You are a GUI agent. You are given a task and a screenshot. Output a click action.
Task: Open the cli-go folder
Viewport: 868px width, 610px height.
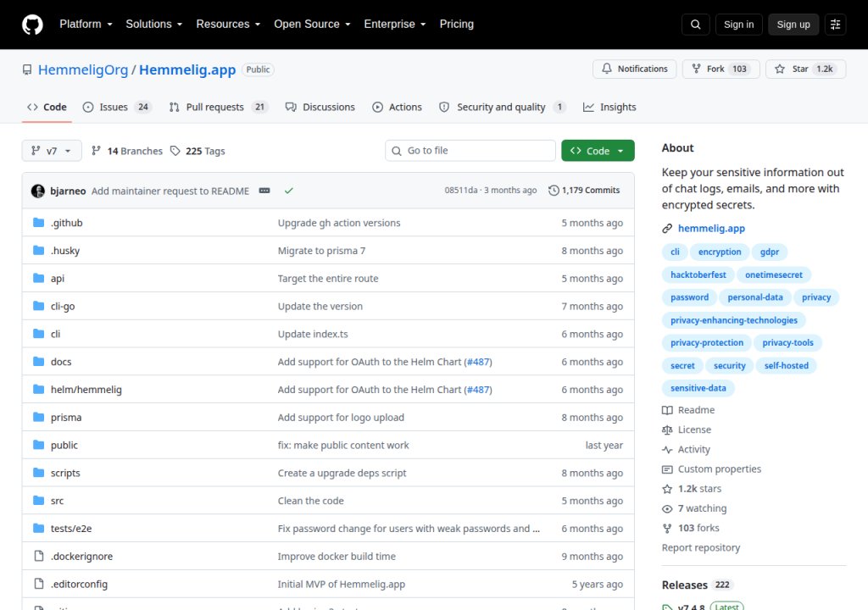coord(63,306)
